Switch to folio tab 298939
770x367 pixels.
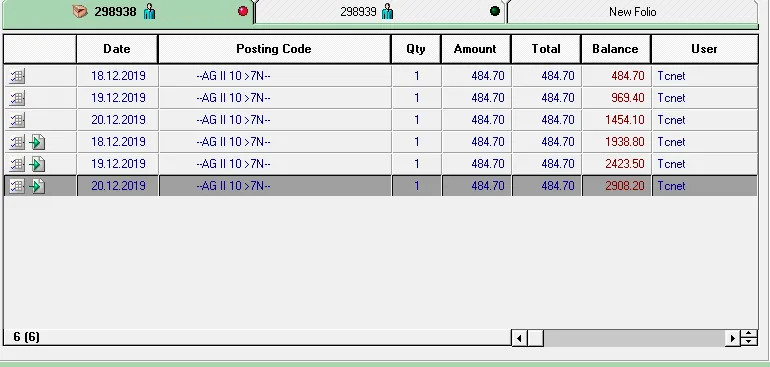pyautogui.click(x=381, y=12)
